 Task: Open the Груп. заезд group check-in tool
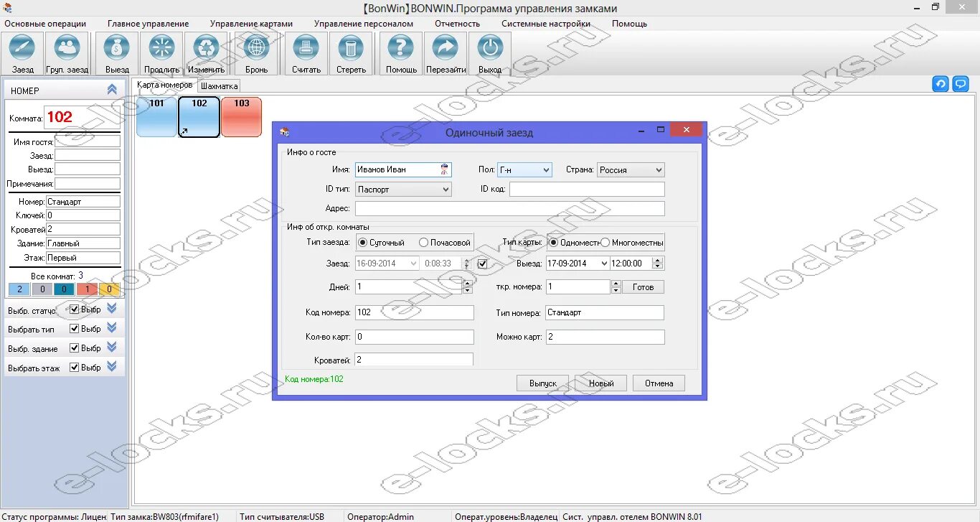coord(67,54)
